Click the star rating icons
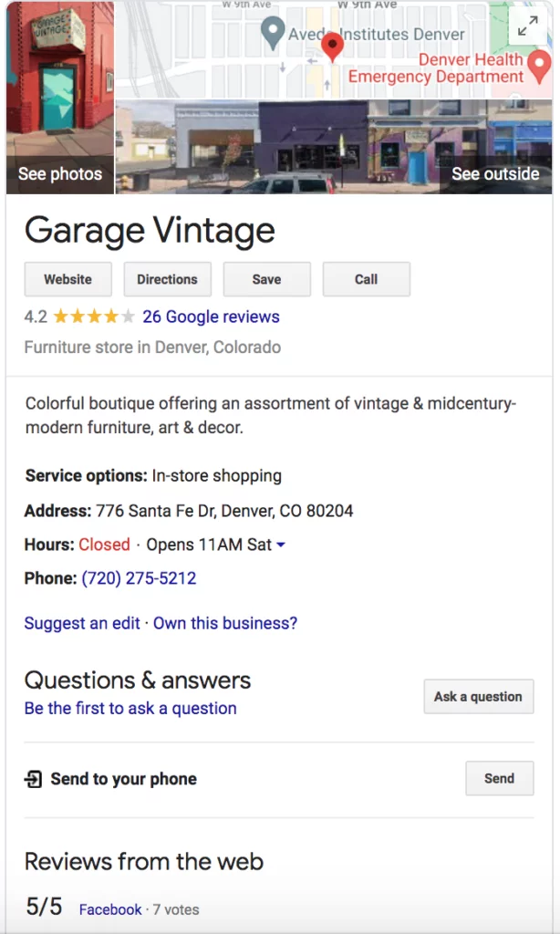The height and width of the screenshot is (934, 560). 94,317
